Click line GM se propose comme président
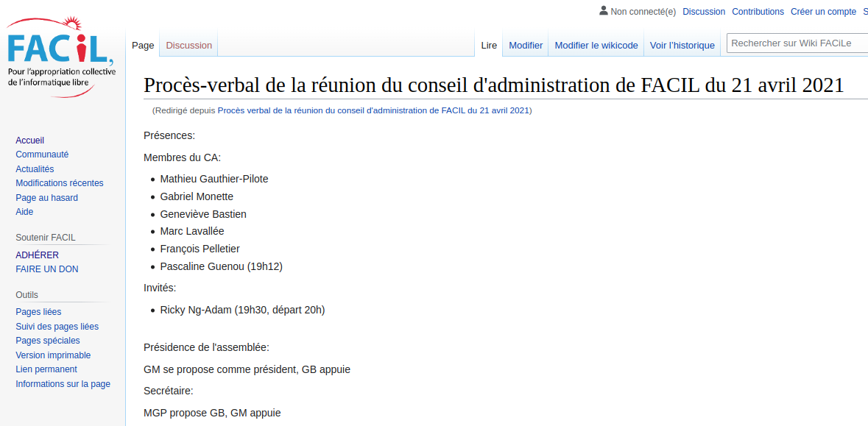The width and height of the screenshot is (868, 426). click(x=247, y=369)
